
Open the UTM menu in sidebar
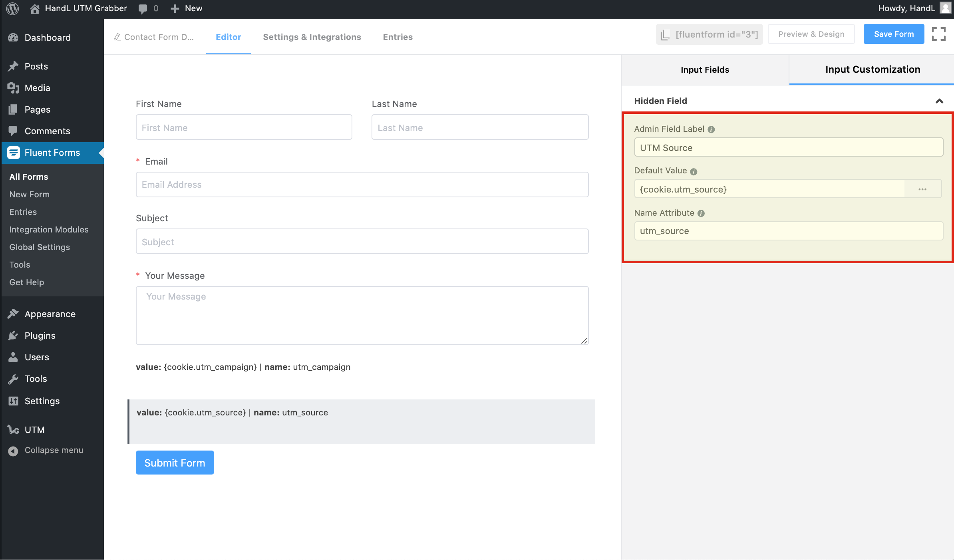(x=34, y=430)
